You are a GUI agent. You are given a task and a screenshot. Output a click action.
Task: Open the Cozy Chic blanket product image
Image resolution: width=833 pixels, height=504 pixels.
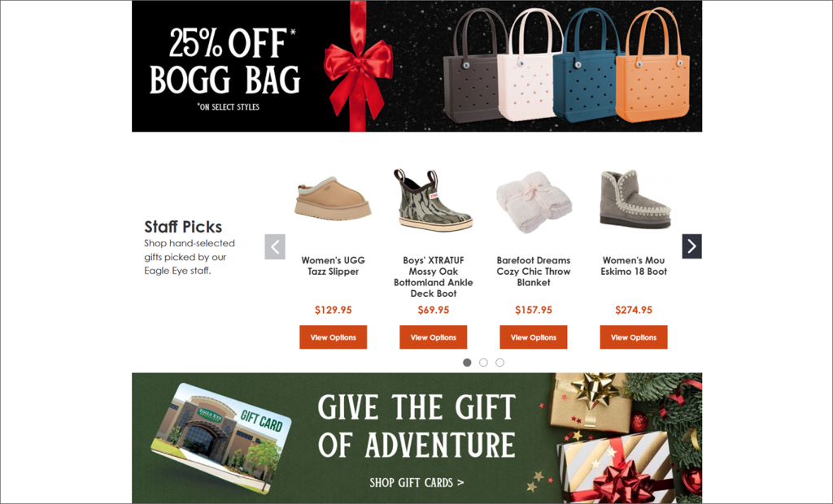coord(534,202)
